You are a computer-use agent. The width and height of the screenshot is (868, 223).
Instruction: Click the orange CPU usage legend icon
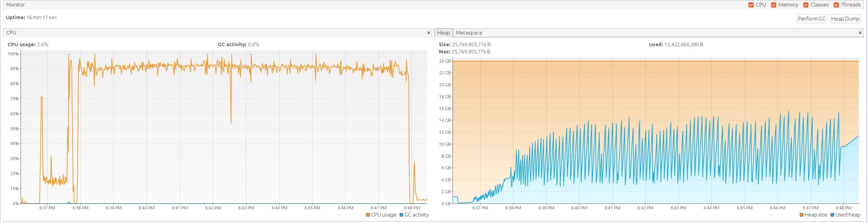pyautogui.click(x=368, y=215)
